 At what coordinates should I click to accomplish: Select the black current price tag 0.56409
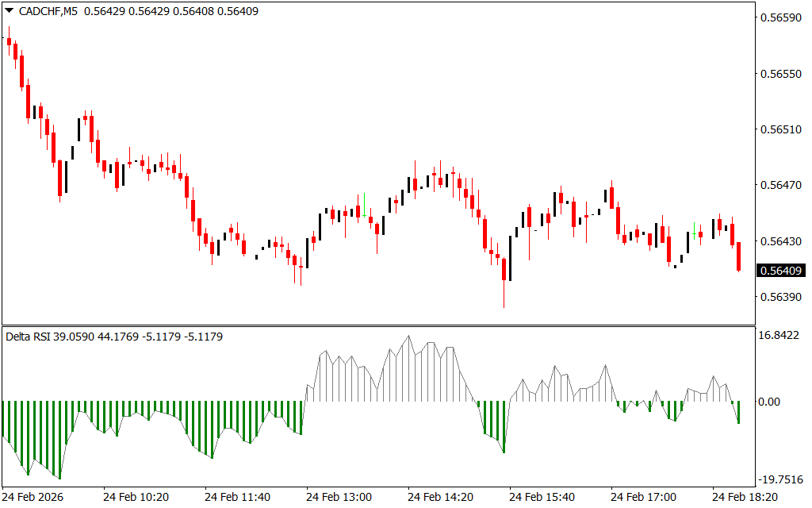coord(781,271)
